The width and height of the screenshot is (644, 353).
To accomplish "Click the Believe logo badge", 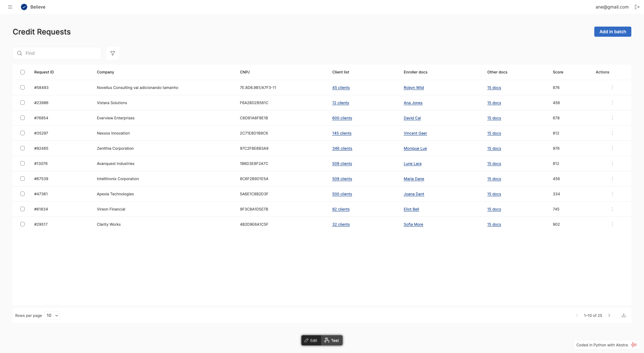I will pyautogui.click(x=24, y=7).
